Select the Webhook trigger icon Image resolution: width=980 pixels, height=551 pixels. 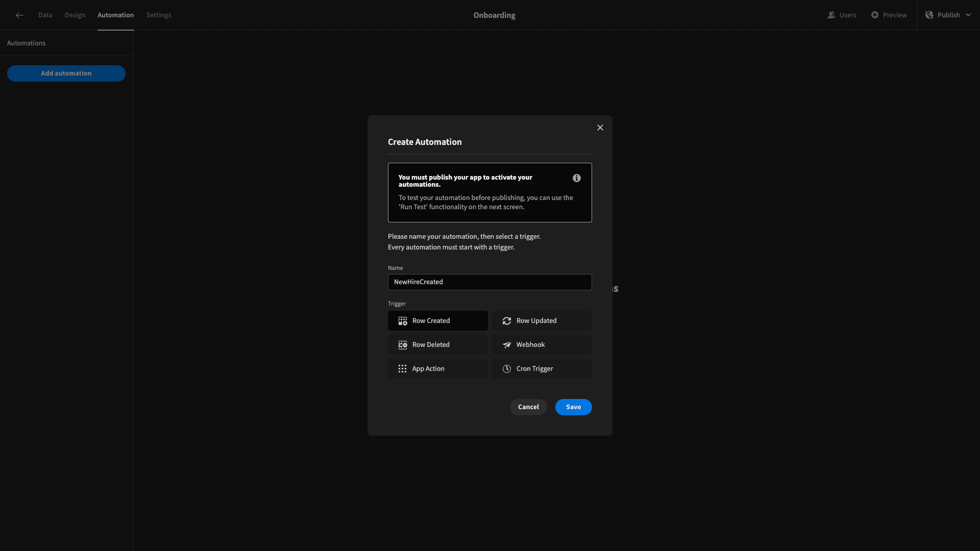(507, 344)
